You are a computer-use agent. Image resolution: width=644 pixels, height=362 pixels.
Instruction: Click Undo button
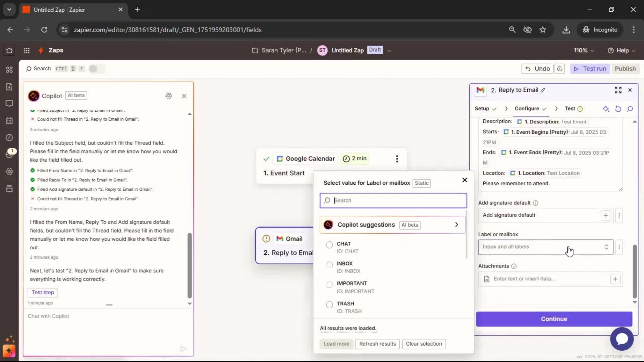[x=537, y=69]
